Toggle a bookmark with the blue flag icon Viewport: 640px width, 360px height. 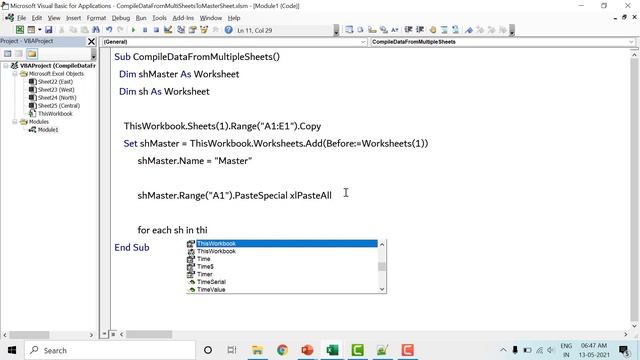469,30
